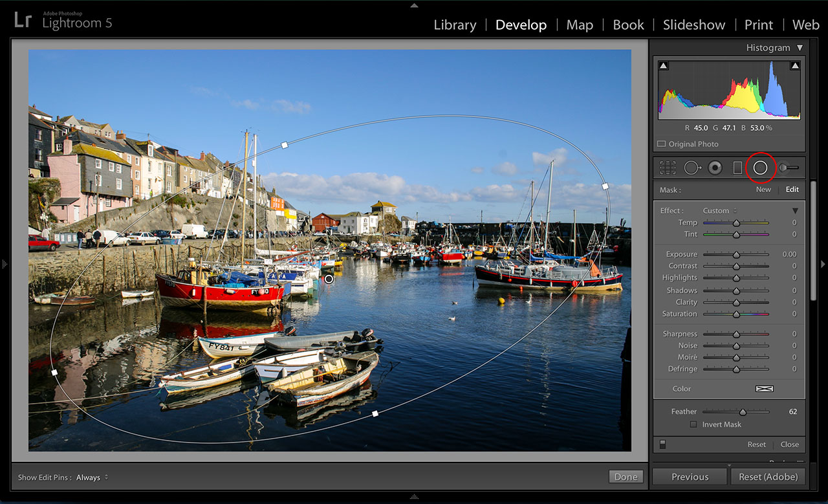The width and height of the screenshot is (828, 504).
Task: Select the Red Eye Correction tool
Action: click(x=715, y=168)
